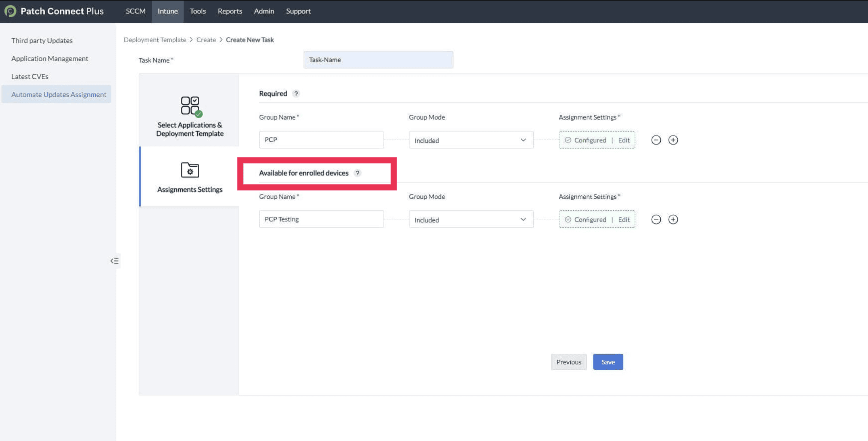Select the Admin menu
The width and height of the screenshot is (868, 441).
click(x=264, y=11)
